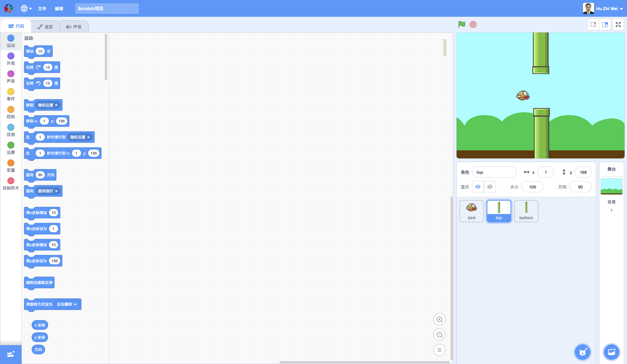Zoom out the code workspace

pos(439,335)
